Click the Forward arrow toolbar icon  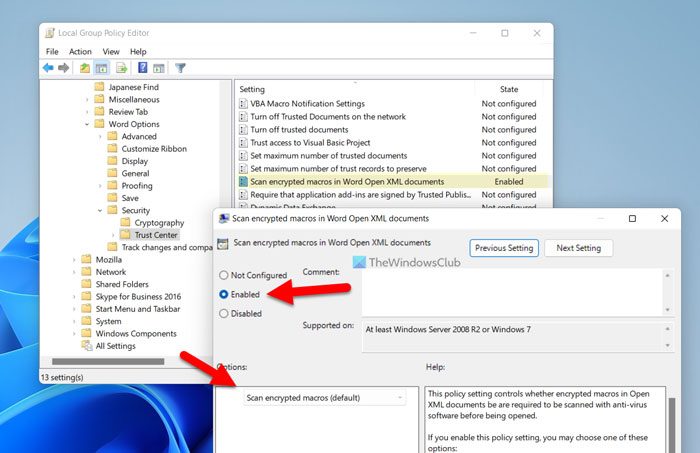click(x=63, y=68)
